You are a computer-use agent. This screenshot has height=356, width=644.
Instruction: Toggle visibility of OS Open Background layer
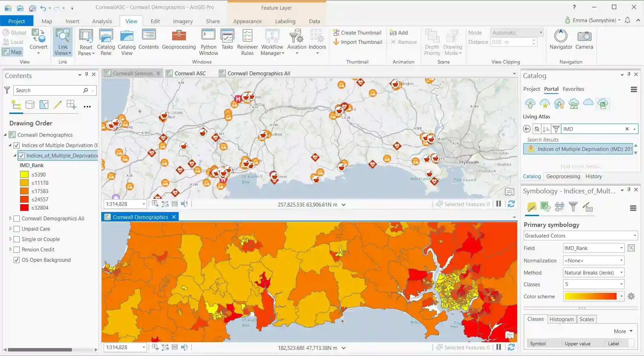click(17, 260)
